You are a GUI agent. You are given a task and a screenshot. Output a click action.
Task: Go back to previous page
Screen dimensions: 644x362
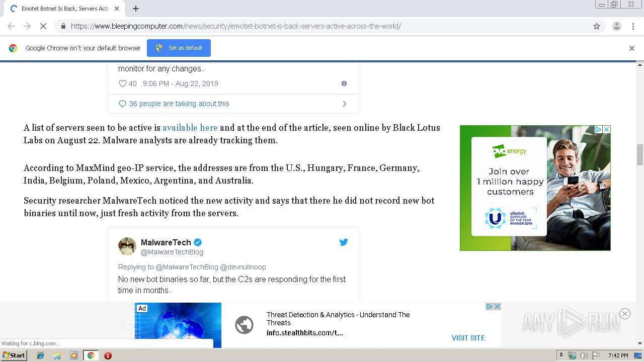[x=11, y=26]
